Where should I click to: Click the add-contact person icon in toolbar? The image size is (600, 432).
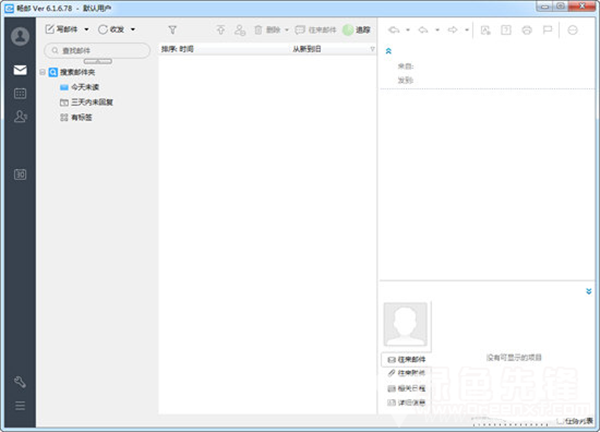click(x=240, y=30)
